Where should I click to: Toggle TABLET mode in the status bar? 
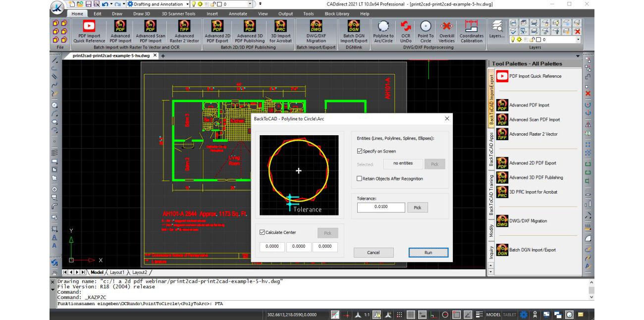(x=510, y=315)
